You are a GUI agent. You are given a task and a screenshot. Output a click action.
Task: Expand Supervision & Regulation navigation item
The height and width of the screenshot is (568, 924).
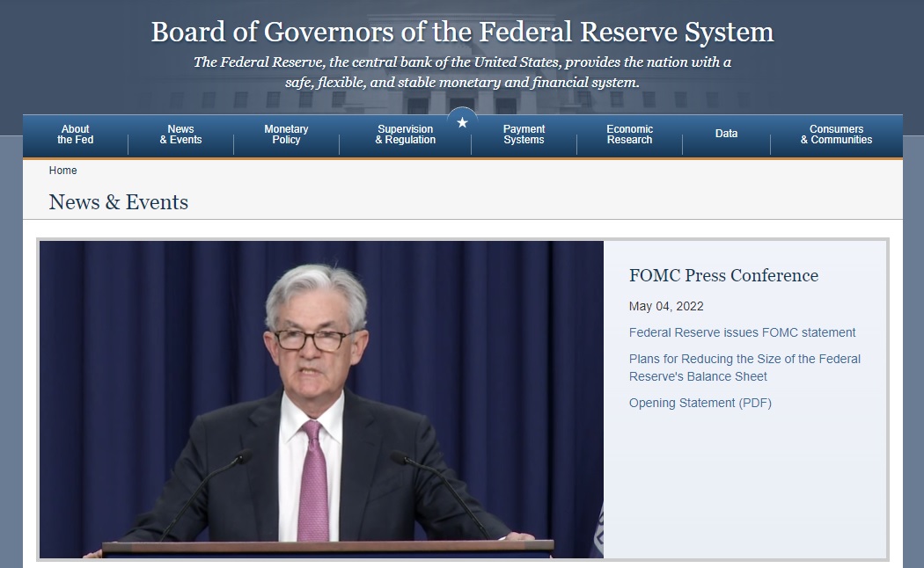pos(405,135)
